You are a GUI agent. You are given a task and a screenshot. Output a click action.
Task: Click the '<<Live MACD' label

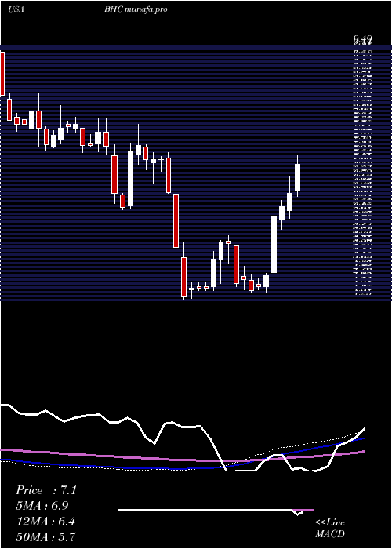click(330, 529)
